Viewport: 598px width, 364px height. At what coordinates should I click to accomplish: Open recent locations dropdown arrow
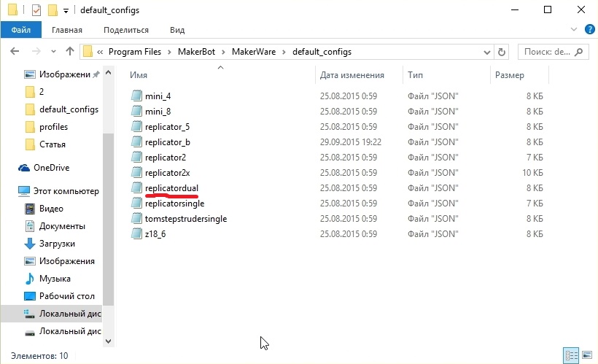(53, 51)
